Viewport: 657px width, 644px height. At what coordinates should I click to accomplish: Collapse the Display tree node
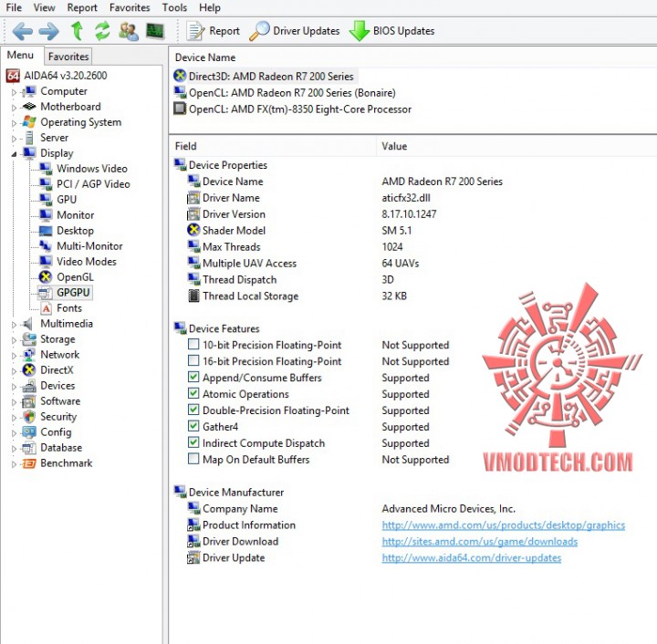tap(15, 154)
